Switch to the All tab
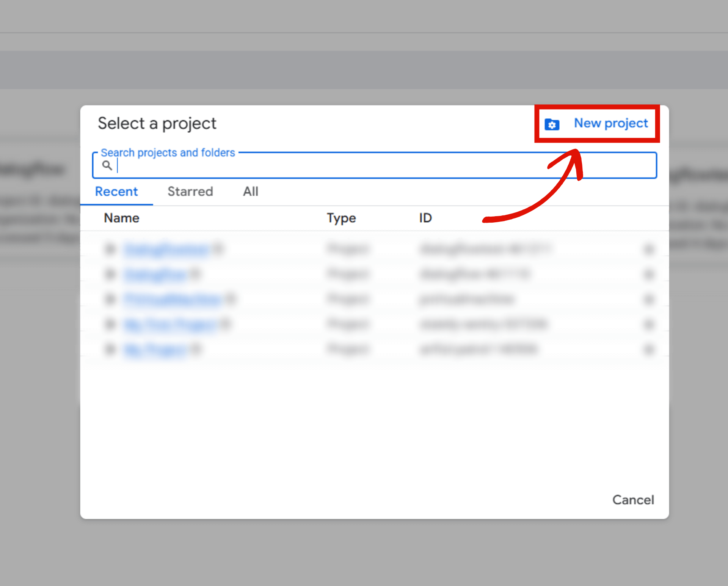The width and height of the screenshot is (728, 586). coord(251,192)
